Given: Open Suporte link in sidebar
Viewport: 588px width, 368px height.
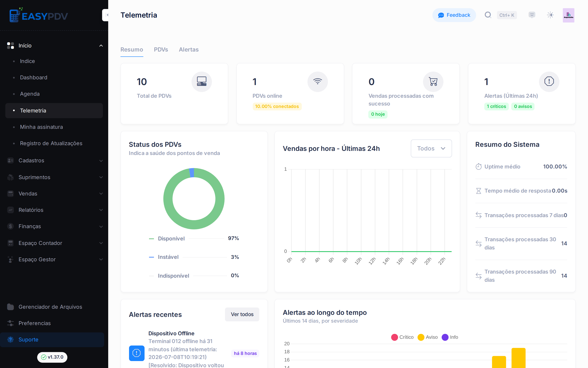Looking at the screenshot, I should pos(52,340).
